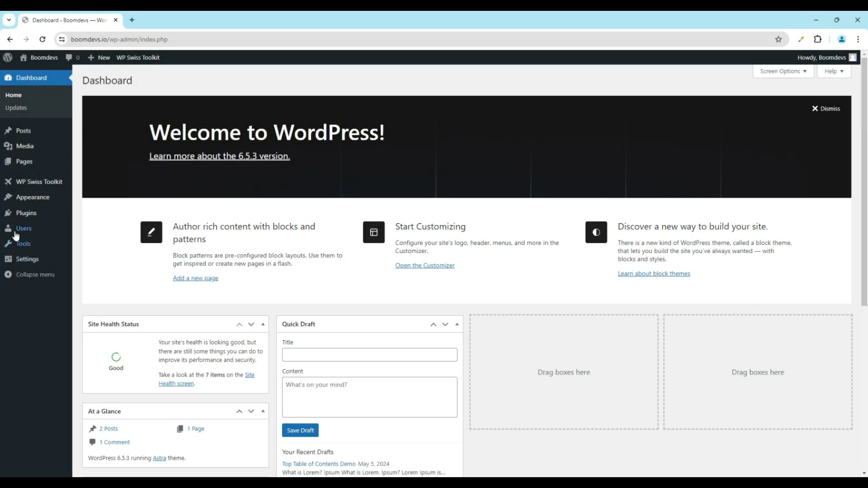Expand the Screen Options dropdown
868x488 pixels.
pos(783,71)
